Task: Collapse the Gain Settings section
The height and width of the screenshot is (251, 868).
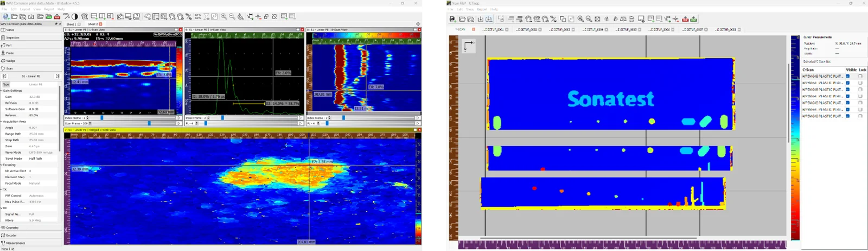Action: click(2, 91)
